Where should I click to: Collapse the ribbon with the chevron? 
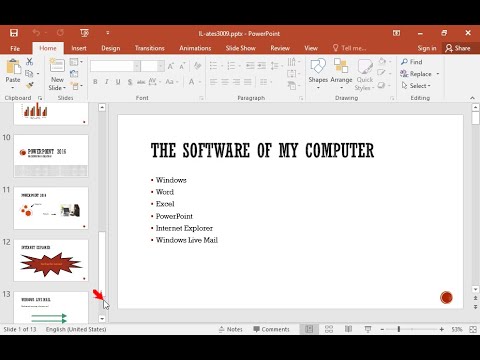pos(472,98)
